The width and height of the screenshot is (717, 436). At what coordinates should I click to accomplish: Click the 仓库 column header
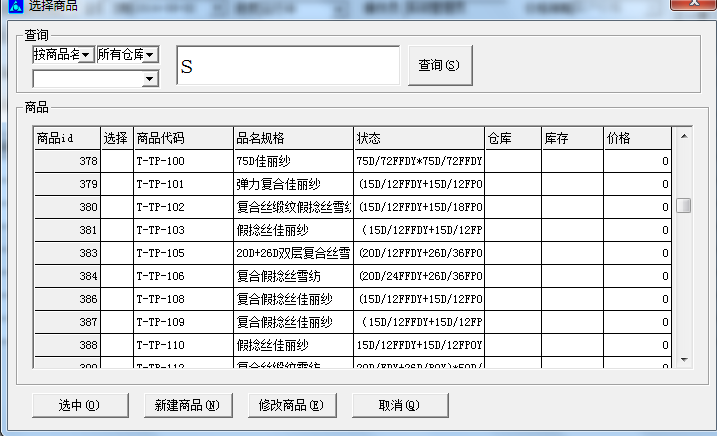pyautogui.click(x=513, y=138)
